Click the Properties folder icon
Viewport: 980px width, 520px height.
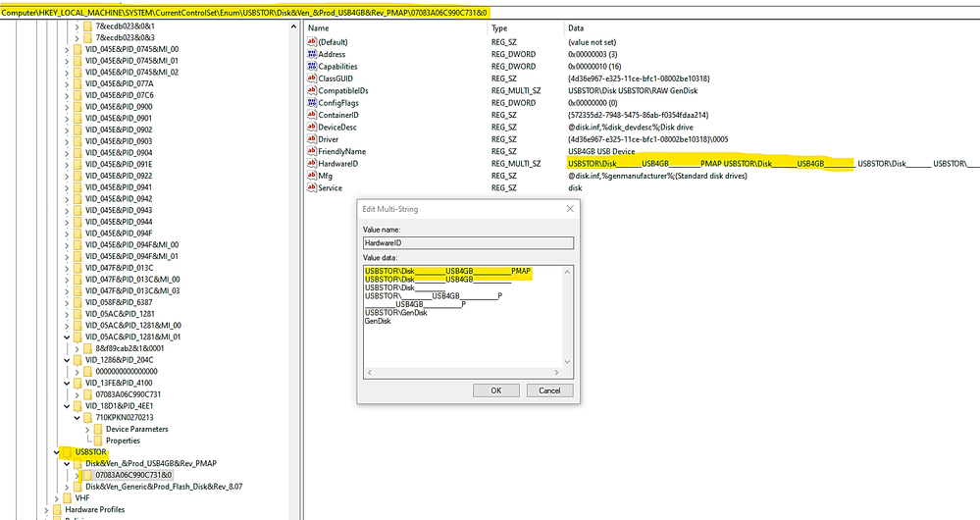coord(97,441)
